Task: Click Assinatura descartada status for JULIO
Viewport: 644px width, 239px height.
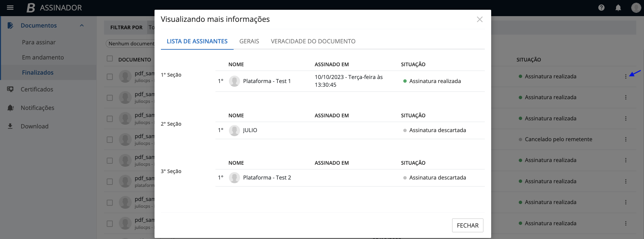Action: [435, 130]
